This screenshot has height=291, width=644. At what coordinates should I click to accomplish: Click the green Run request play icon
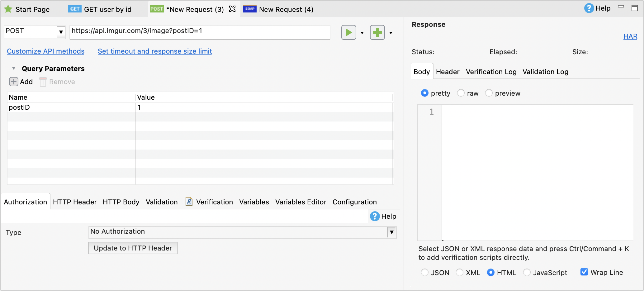[348, 32]
